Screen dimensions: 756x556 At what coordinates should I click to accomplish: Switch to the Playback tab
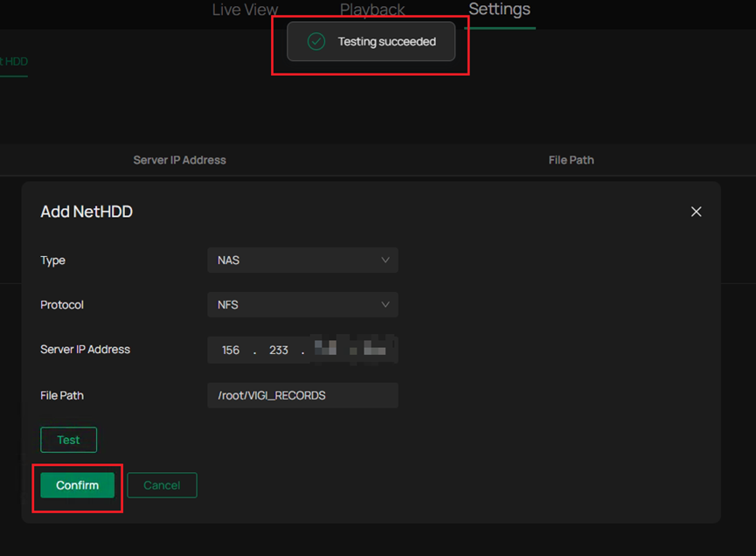(372, 10)
